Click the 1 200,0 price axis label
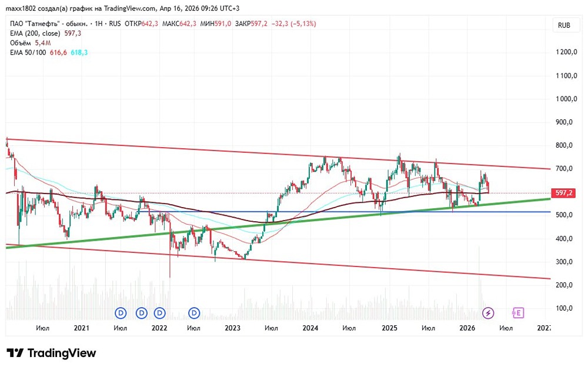 [566, 52]
